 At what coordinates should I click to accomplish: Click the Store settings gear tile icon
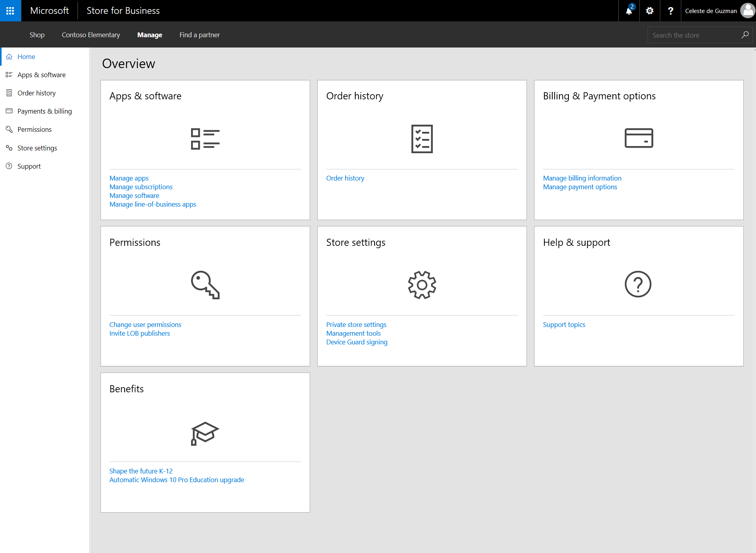(x=422, y=285)
